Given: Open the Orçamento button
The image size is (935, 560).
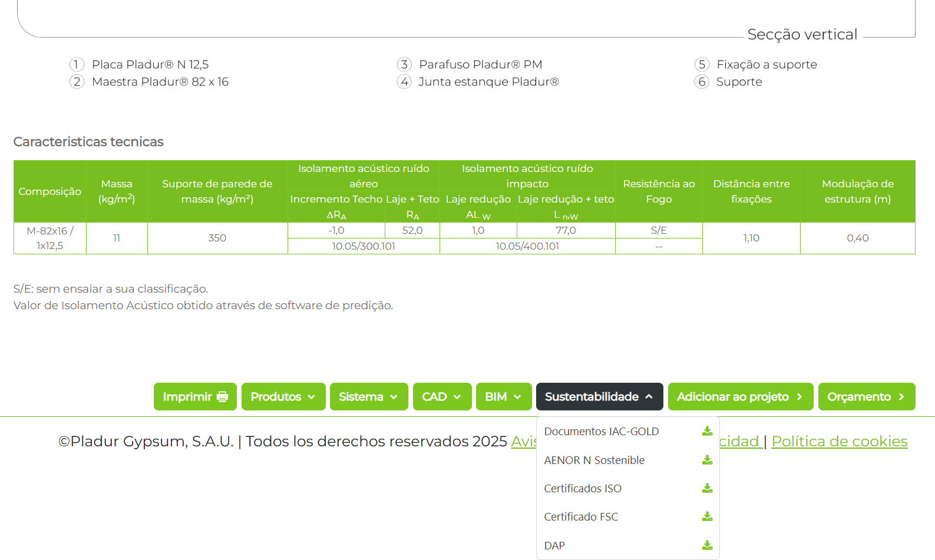Looking at the screenshot, I should [x=867, y=397].
